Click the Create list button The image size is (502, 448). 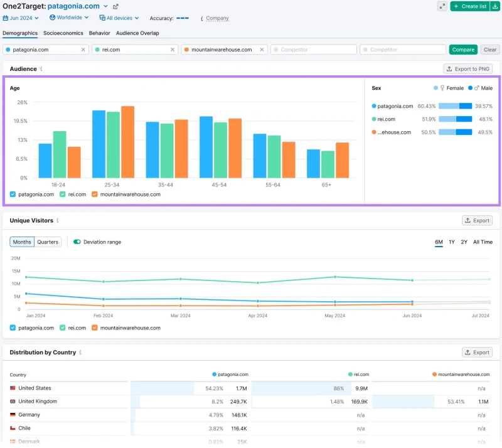pyautogui.click(x=469, y=6)
